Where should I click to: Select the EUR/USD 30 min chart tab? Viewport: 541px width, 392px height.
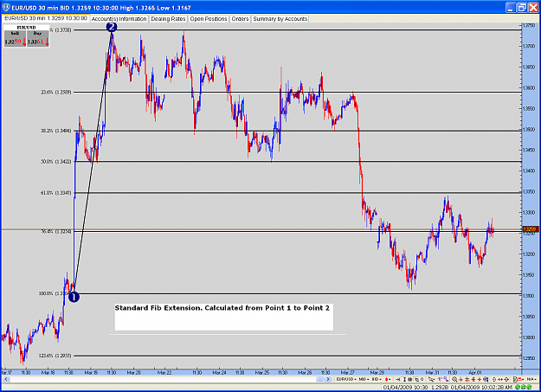[x=46, y=18]
